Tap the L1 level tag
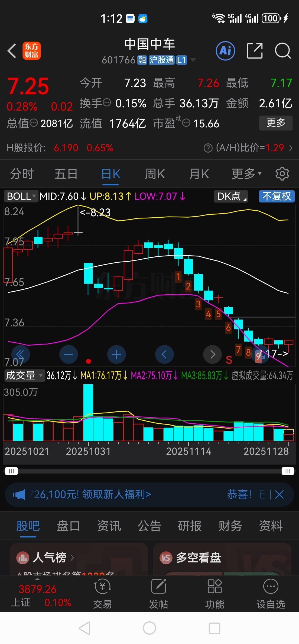Screen dimensions: 299x644 pyautogui.click(x=182, y=60)
